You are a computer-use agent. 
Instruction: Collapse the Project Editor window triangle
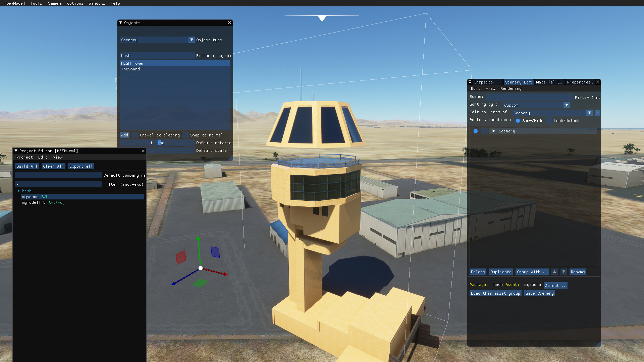click(x=16, y=151)
